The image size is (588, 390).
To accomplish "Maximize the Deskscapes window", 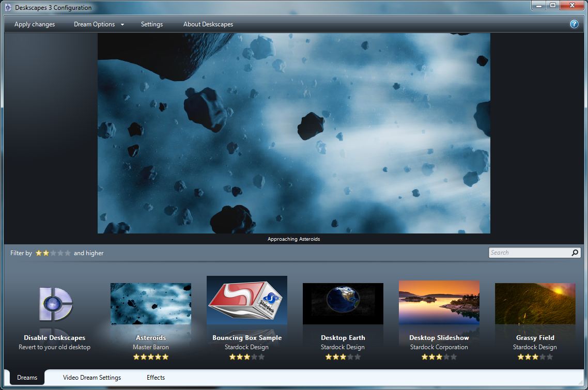I will point(553,5).
